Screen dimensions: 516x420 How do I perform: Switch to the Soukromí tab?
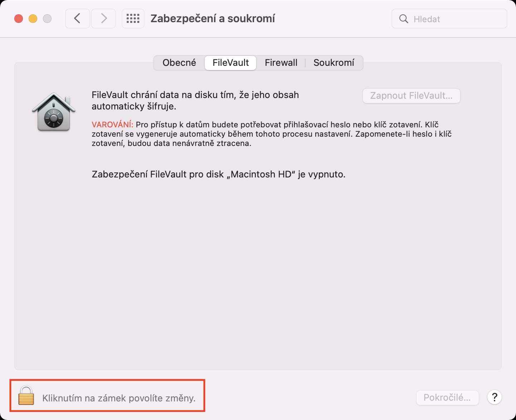(334, 63)
